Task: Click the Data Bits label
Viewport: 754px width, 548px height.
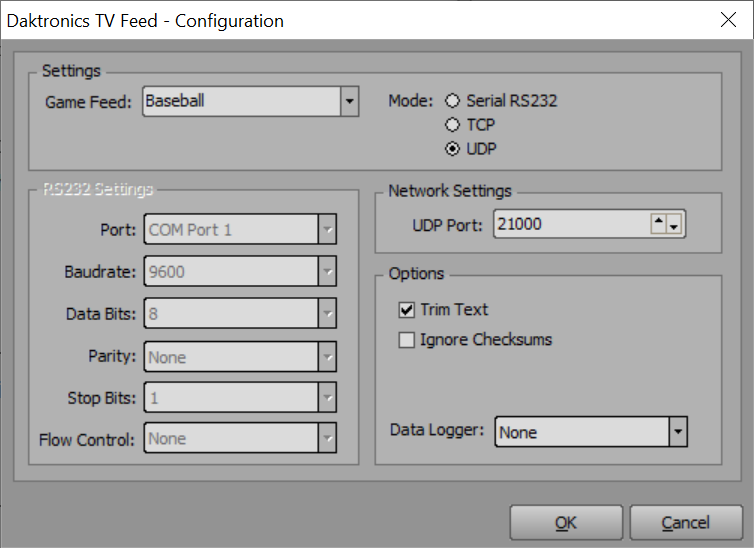Action: 101,314
